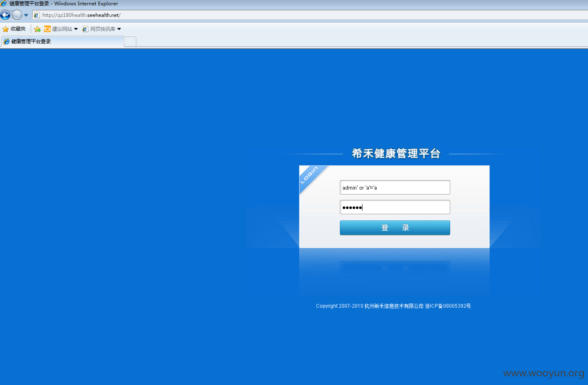The height and width of the screenshot is (385, 588).
Task: Click the browser Back arrow button
Action: pos(5,15)
